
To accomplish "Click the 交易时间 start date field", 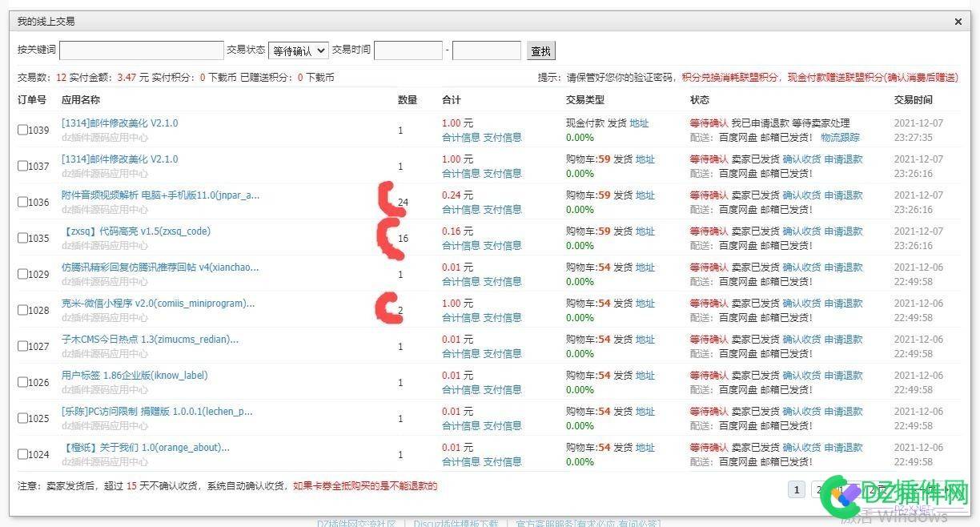I will (408, 50).
